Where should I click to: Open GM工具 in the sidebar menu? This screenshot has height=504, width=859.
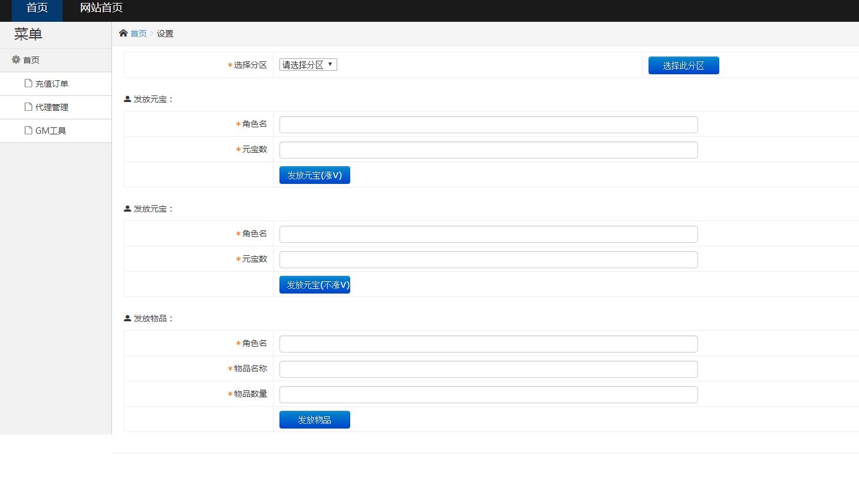tap(51, 131)
